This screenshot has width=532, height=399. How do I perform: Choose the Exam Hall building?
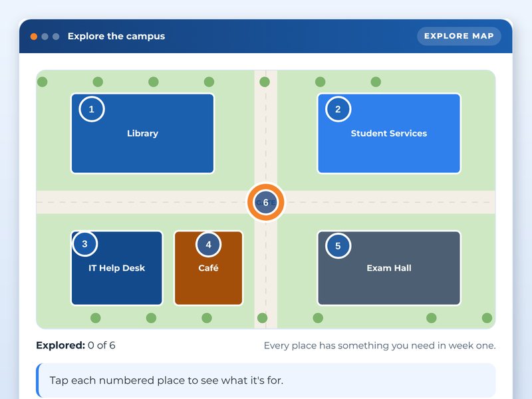pos(389,268)
